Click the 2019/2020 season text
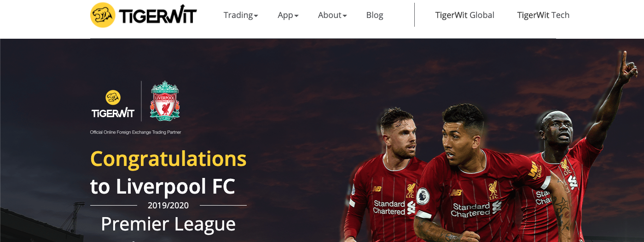Image resolution: width=644 pixels, height=242 pixels. click(x=168, y=206)
